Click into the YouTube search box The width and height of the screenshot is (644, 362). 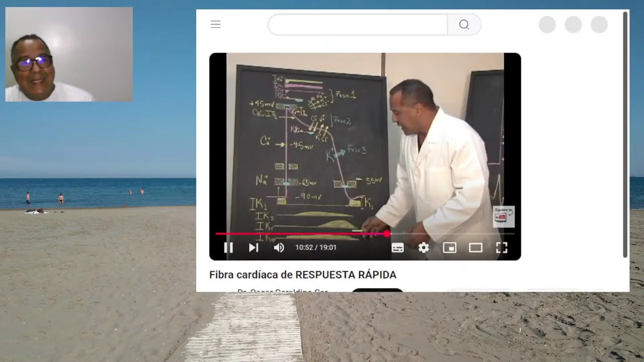coord(358,24)
